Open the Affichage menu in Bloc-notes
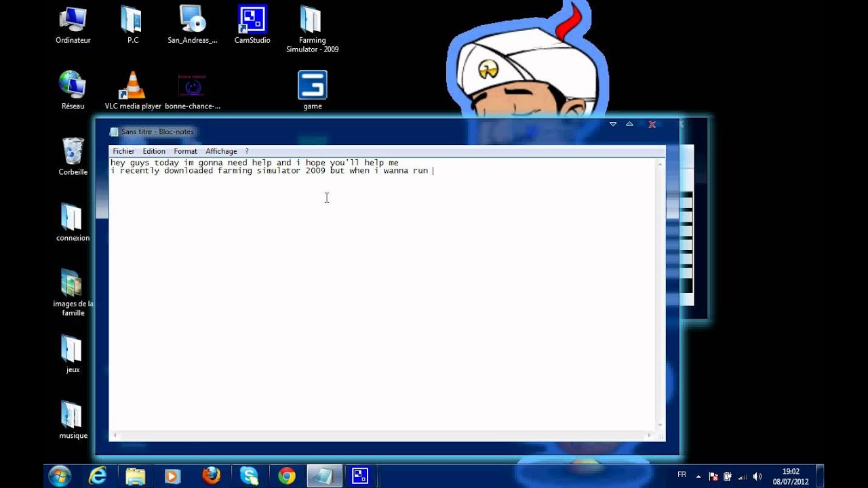868x488 pixels. coord(221,151)
